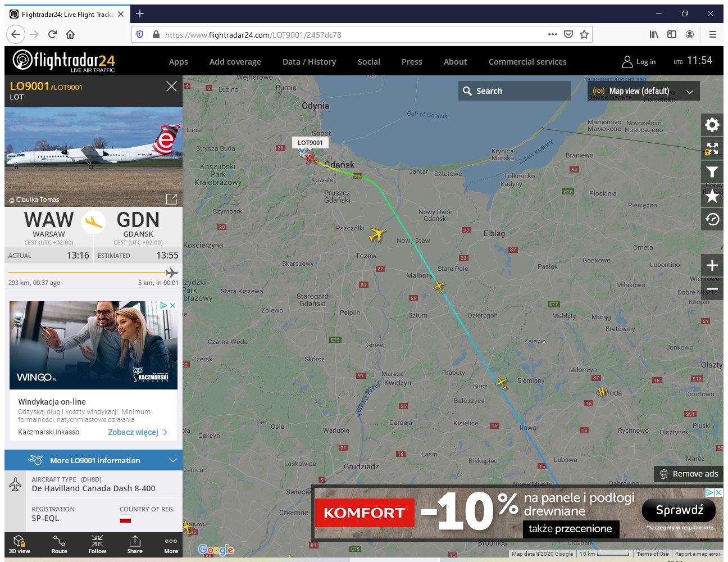Click the Flightradar24 logo

64,61
